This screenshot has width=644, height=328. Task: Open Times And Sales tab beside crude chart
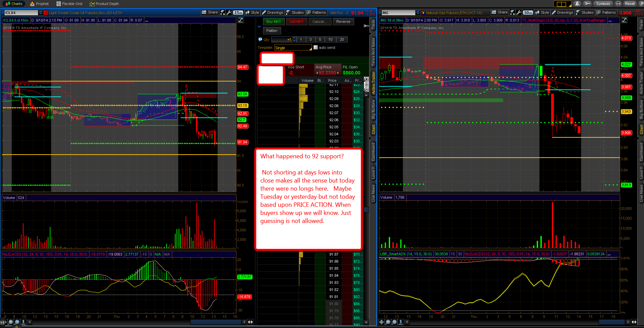coord(373,52)
